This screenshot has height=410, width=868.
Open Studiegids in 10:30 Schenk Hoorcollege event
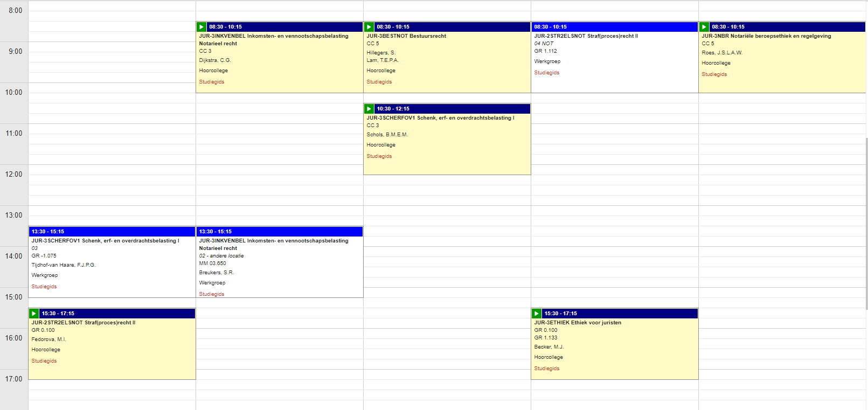pyautogui.click(x=379, y=156)
